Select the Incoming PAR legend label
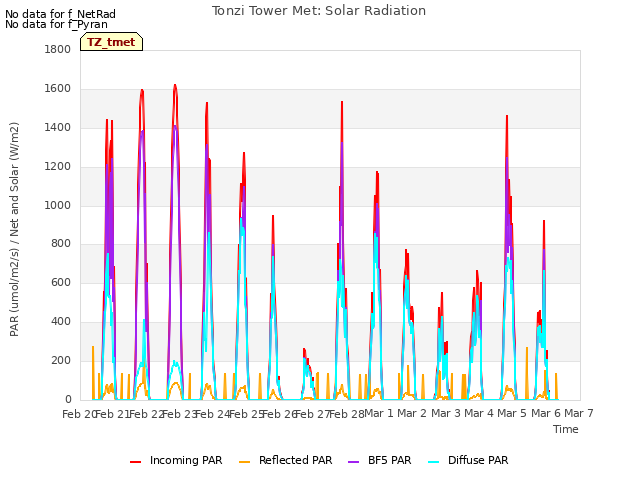 [x=186, y=460]
